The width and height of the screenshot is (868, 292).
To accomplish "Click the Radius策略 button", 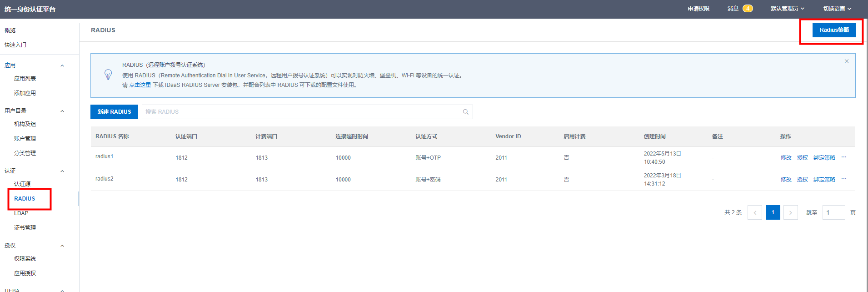I will (x=834, y=30).
